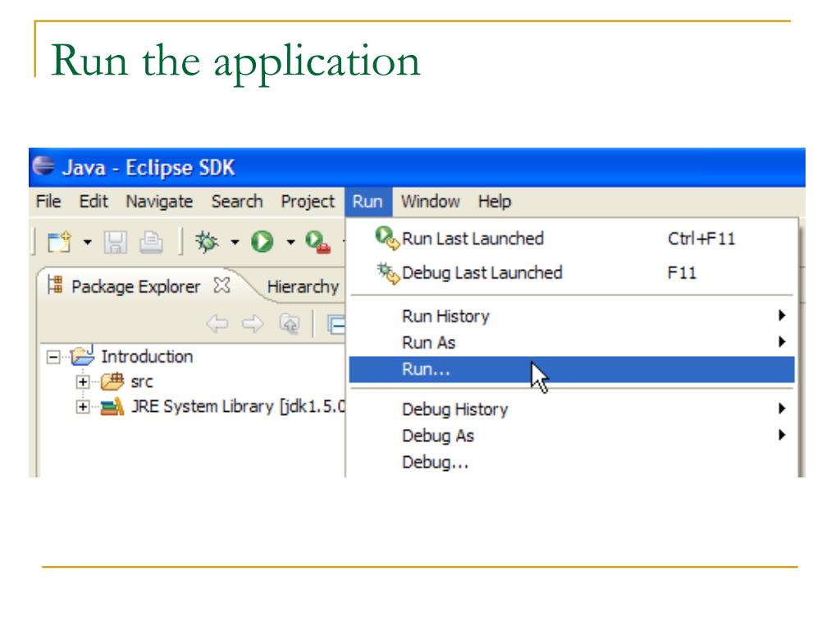
Task: Select the src source folder
Action: coord(142,382)
